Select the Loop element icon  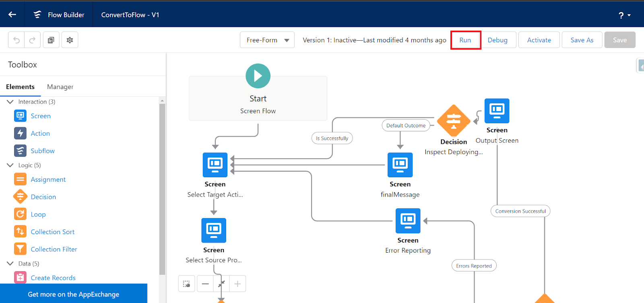(x=20, y=214)
